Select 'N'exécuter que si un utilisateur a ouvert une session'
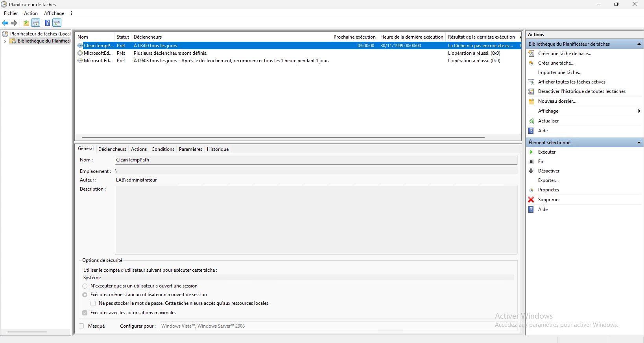Viewport: 644px width, 343px height. click(x=85, y=286)
